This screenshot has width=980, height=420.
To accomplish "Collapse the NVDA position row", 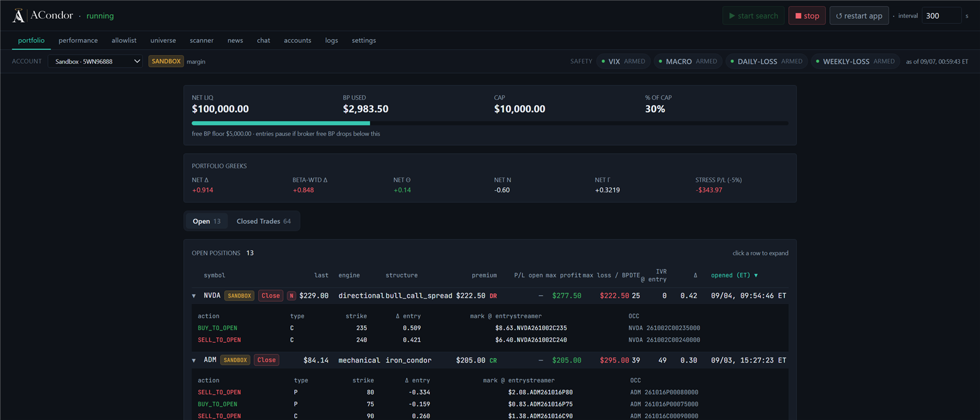I will [x=194, y=296].
